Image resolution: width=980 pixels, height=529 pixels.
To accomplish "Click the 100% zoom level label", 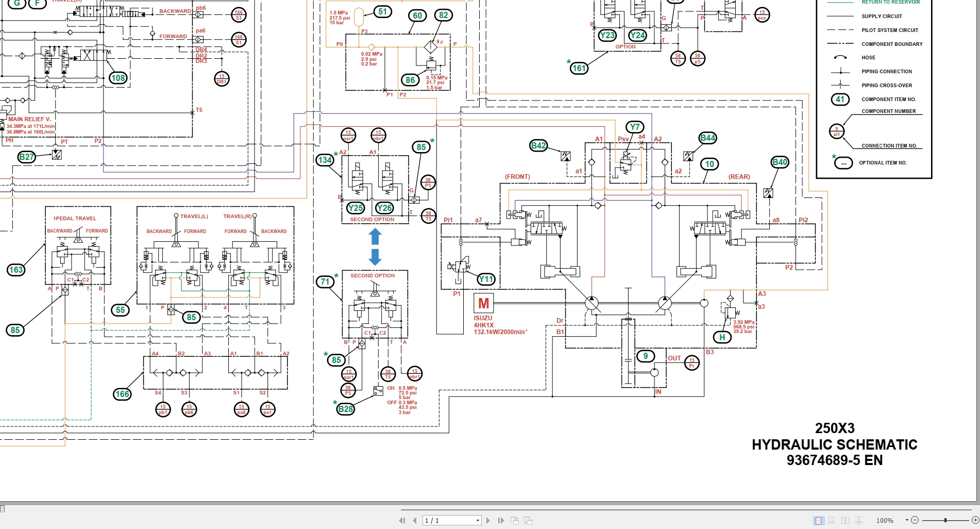I will pos(885,521).
